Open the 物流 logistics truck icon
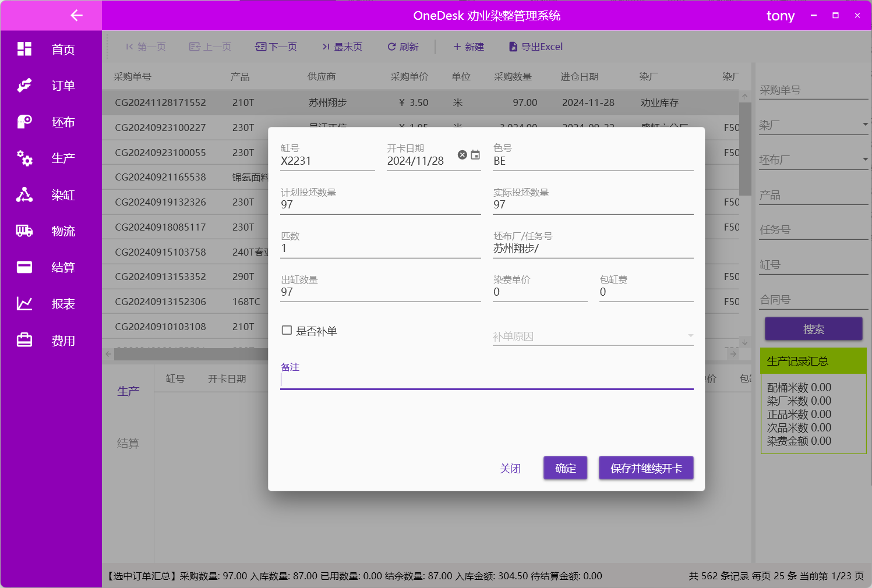Screen dimensions: 872x588 coord(24,231)
